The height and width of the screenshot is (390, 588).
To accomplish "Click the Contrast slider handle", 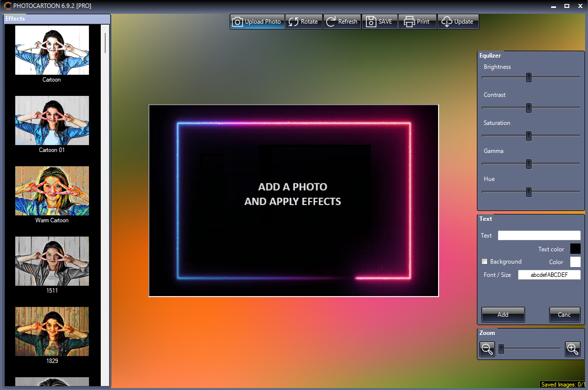I will pyautogui.click(x=529, y=108).
